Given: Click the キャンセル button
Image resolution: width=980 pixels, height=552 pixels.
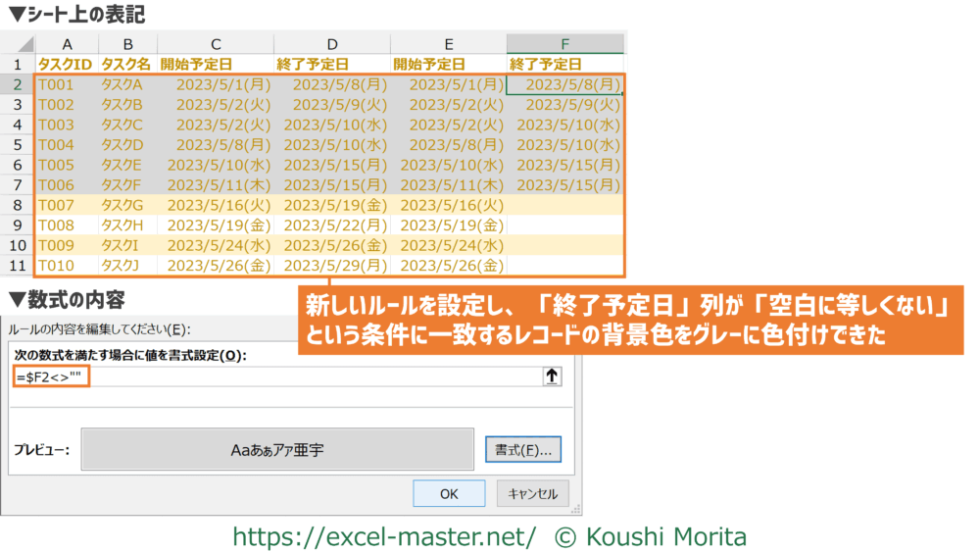Looking at the screenshot, I should point(532,494).
